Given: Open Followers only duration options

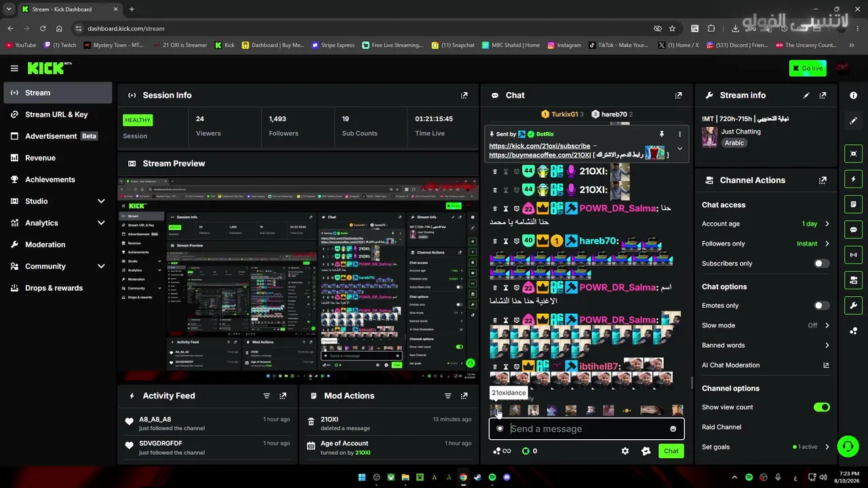Looking at the screenshot, I should [x=766, y=243].
